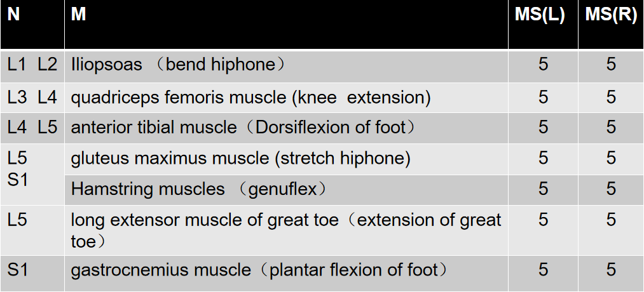This screenshot has width=644, height=292.
Task: Select the L4 L5 nerve cell
Action: click(32, 128)
